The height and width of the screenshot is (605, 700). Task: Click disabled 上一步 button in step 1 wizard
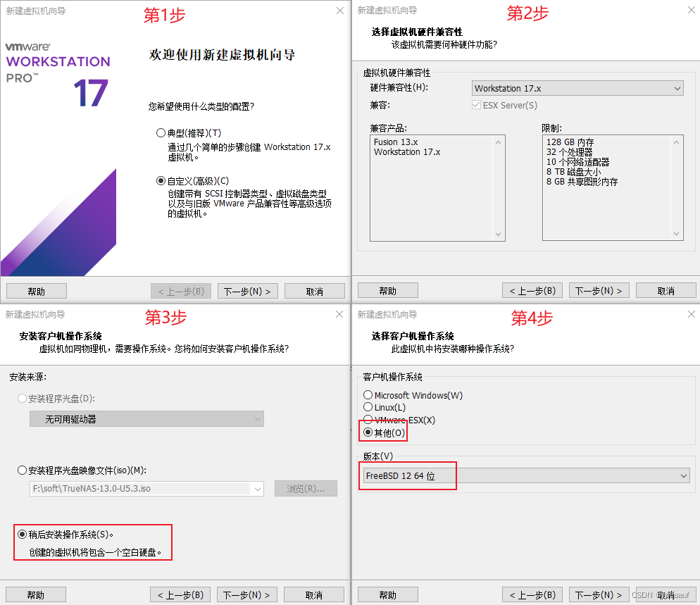coord(181,291)
